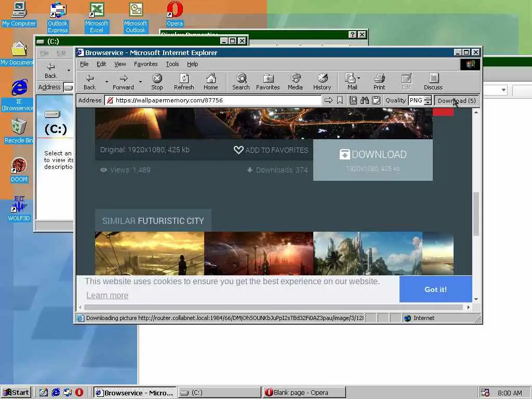Open the Edit menu in Internet Explorer
The width and height of the screenshot is (532, 399).
pos(101,64)
